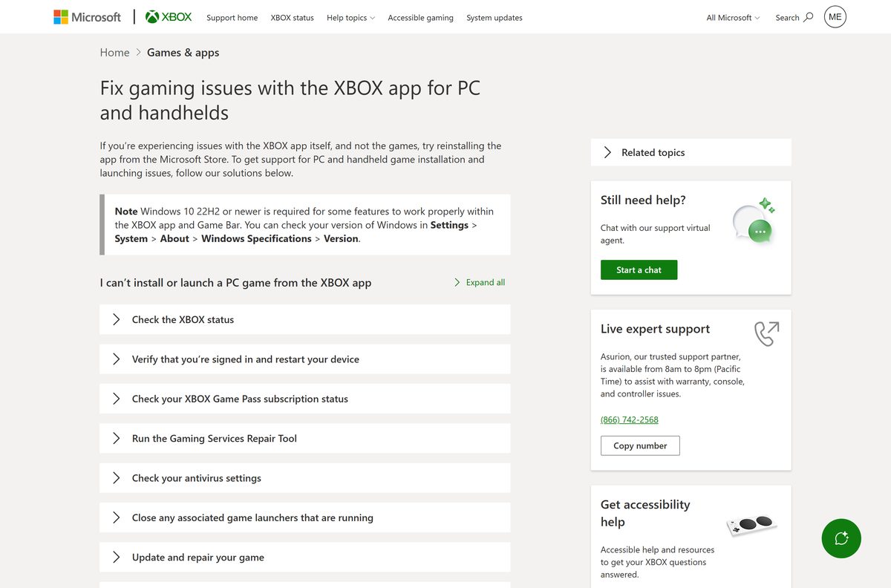The width and height of the screenshot is (891, 588).
Task: Open search with magnifier icon
Action: 794,17
